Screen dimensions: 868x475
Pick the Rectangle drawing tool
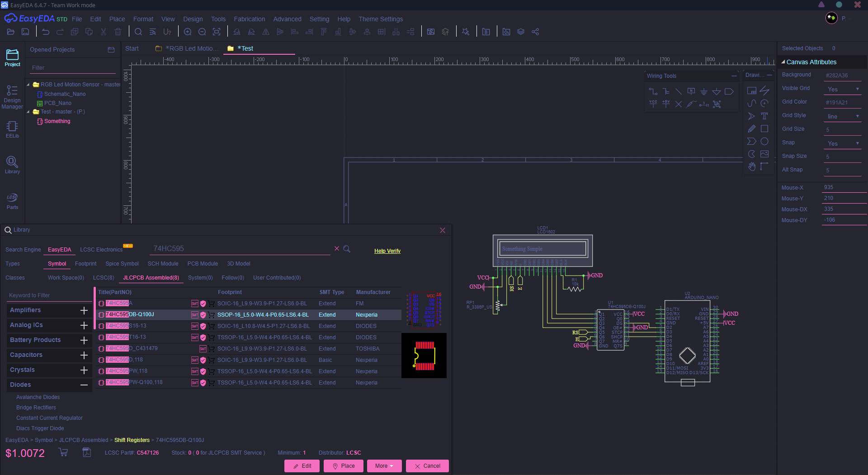point(764,129)
